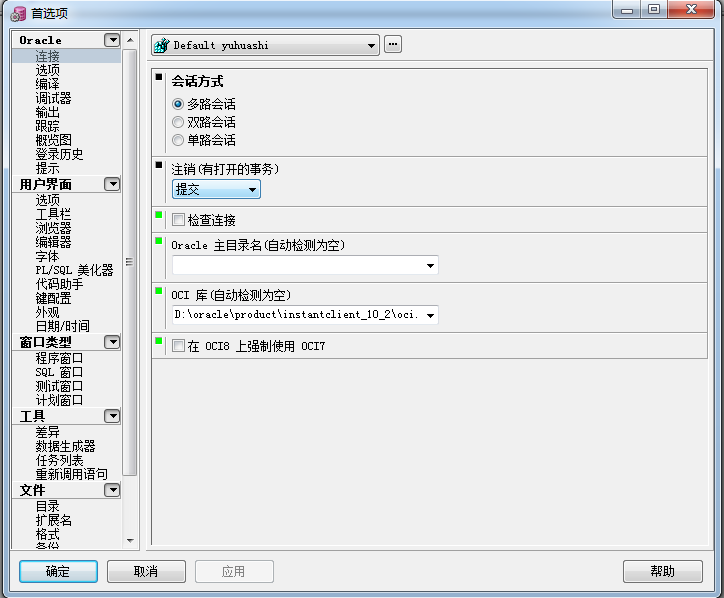This screenshot has height=598, width=724.
Task: Open the 键配置 preferences page
Action: [x=54, y=298]
